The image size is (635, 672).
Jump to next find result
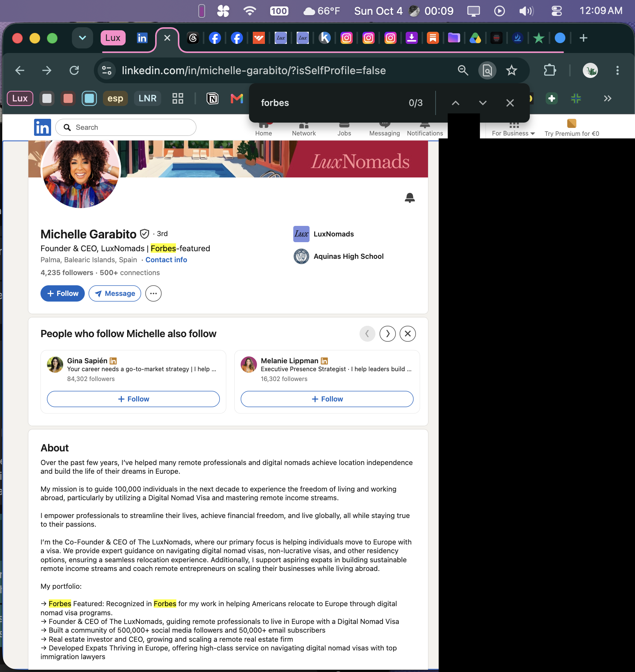pyautogui.click(x=482, y=103)
